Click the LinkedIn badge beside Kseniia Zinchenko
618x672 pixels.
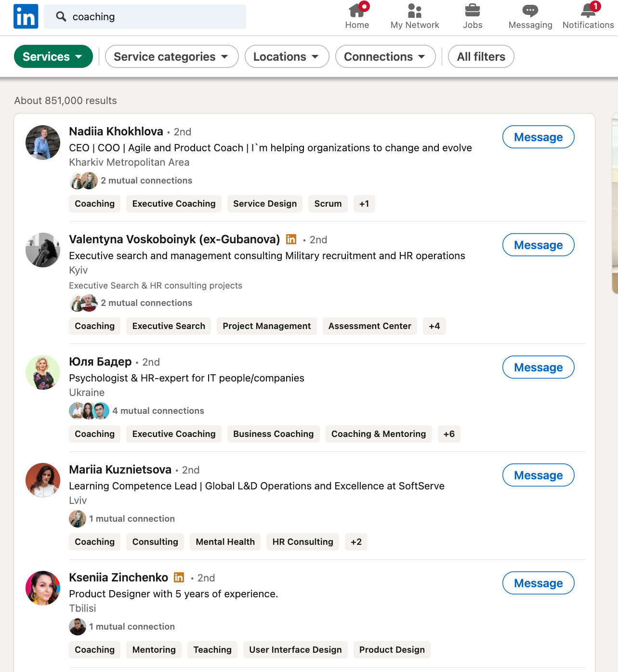click(179, 577)
